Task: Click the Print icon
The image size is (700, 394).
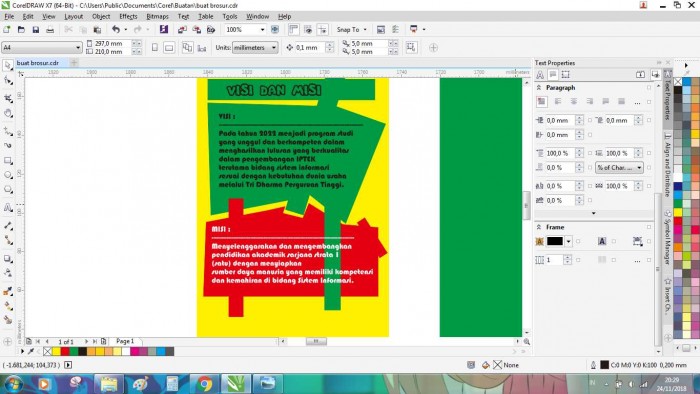Action: [50, 29]
